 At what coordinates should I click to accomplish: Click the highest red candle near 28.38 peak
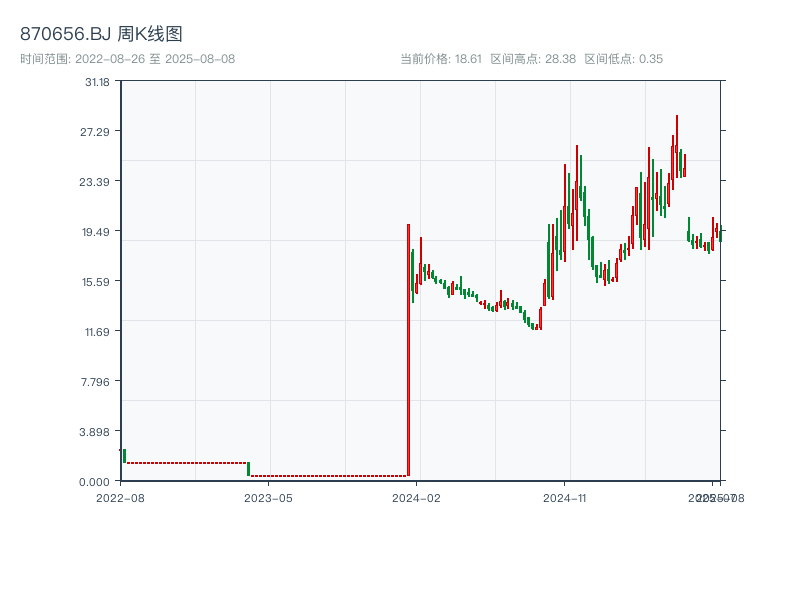tap(677, 146)
